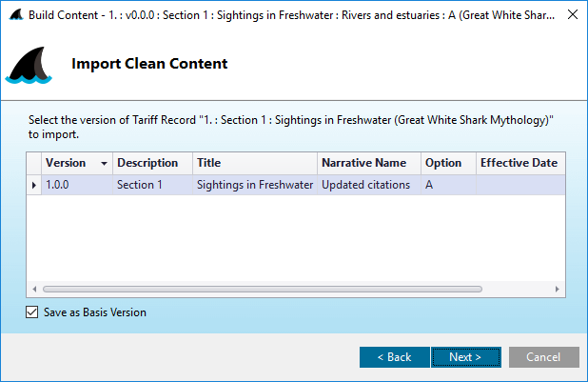Viewport: 588px width, 382px height.
Task: Click the horizontal scrollbar left arrow
Action: pos(34,289)
